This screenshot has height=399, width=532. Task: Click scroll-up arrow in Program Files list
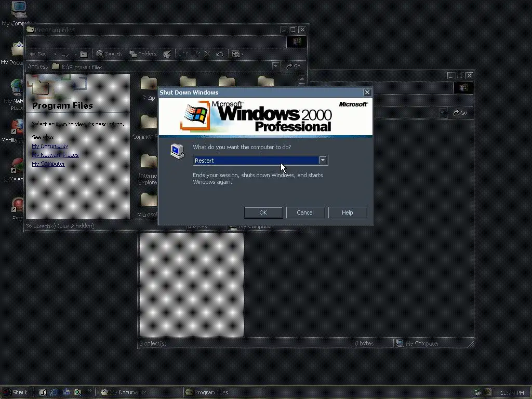(x=302, y=78)
